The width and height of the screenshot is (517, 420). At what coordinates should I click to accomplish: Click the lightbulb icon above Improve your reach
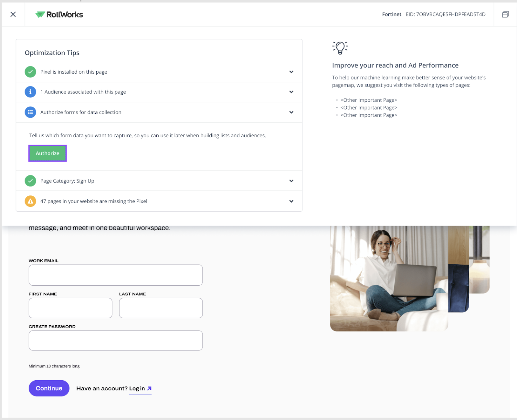point(340,48)
